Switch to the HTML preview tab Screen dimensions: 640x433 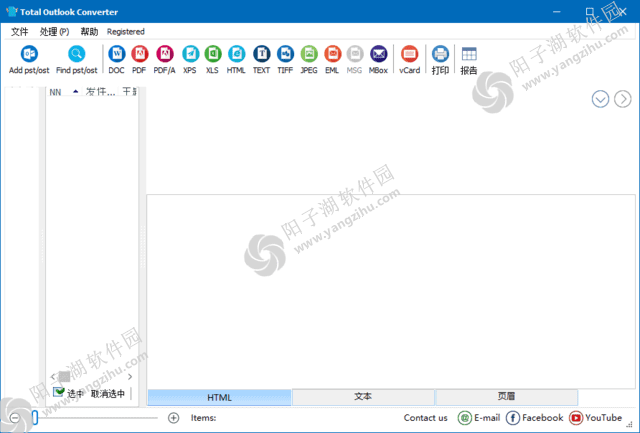point(219,397)
